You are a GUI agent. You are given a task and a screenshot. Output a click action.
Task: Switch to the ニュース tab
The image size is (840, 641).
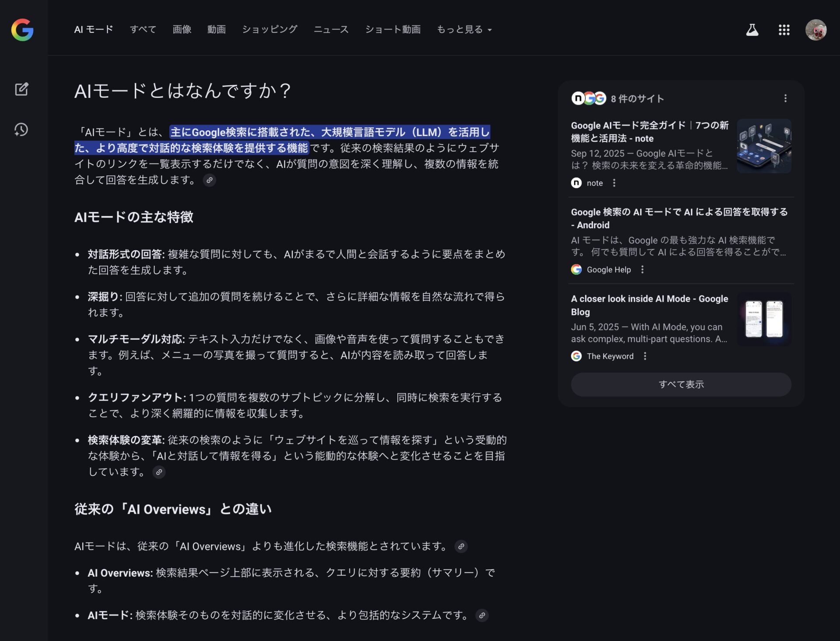[331, 29]
